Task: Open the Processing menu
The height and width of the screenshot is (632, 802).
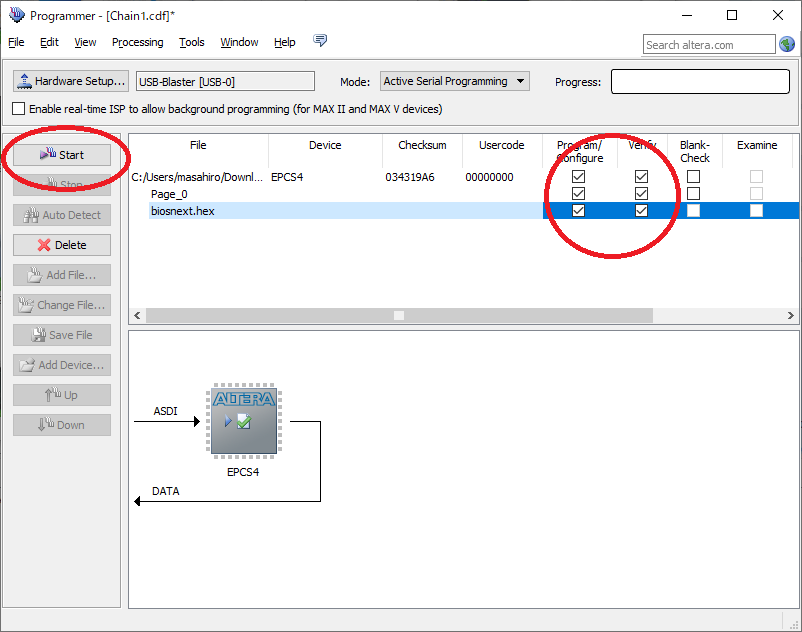Action: (138, 42)
